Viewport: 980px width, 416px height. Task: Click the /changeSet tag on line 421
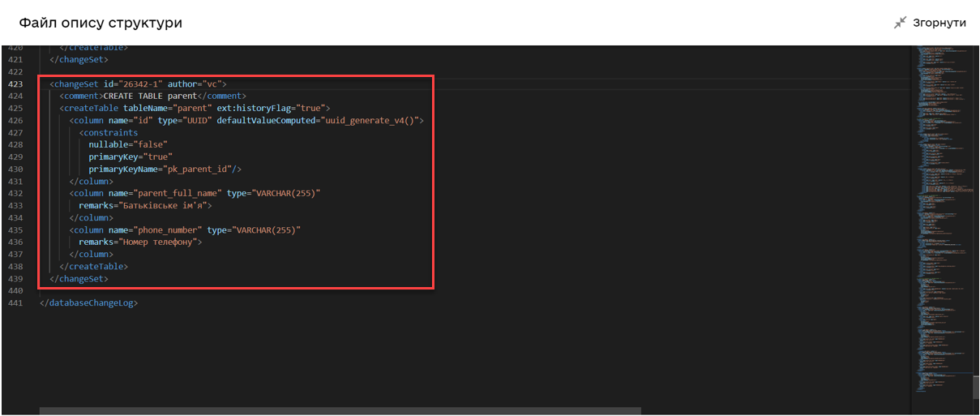tap(79, 60)
